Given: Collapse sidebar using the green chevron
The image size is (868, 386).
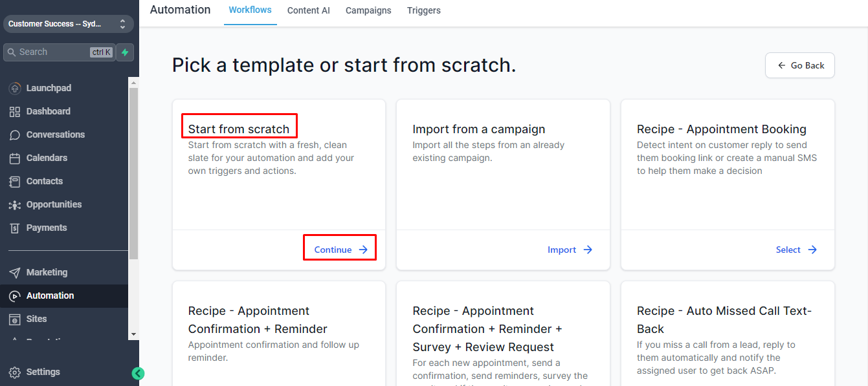Looking at the screenshot, I should point(138,373).
